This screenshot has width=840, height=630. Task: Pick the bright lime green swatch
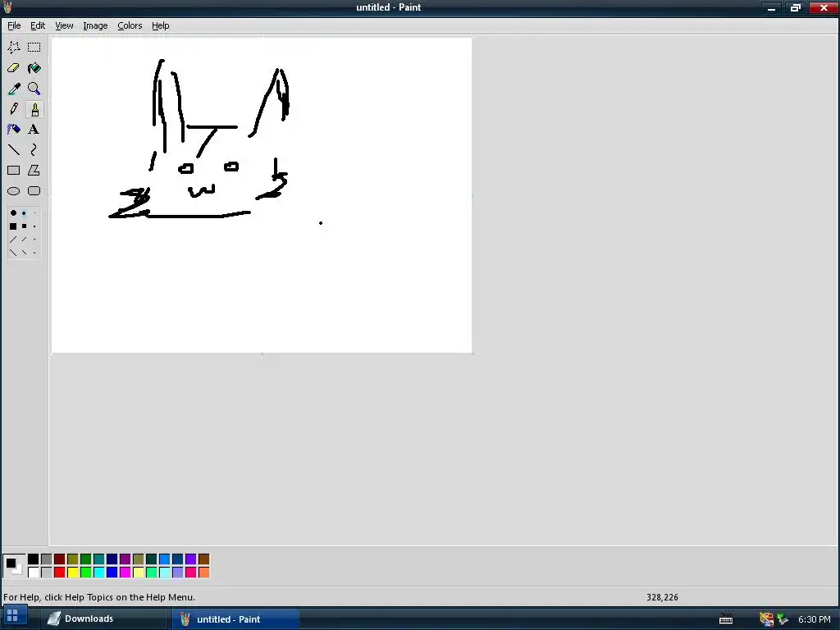click(85, 572)
